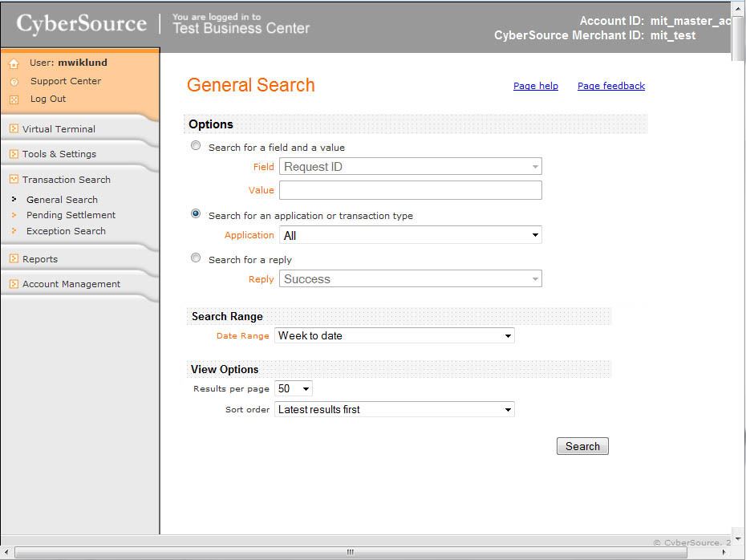Click the Log Out icon
The image size is (746, 560).
coord(14,99)
